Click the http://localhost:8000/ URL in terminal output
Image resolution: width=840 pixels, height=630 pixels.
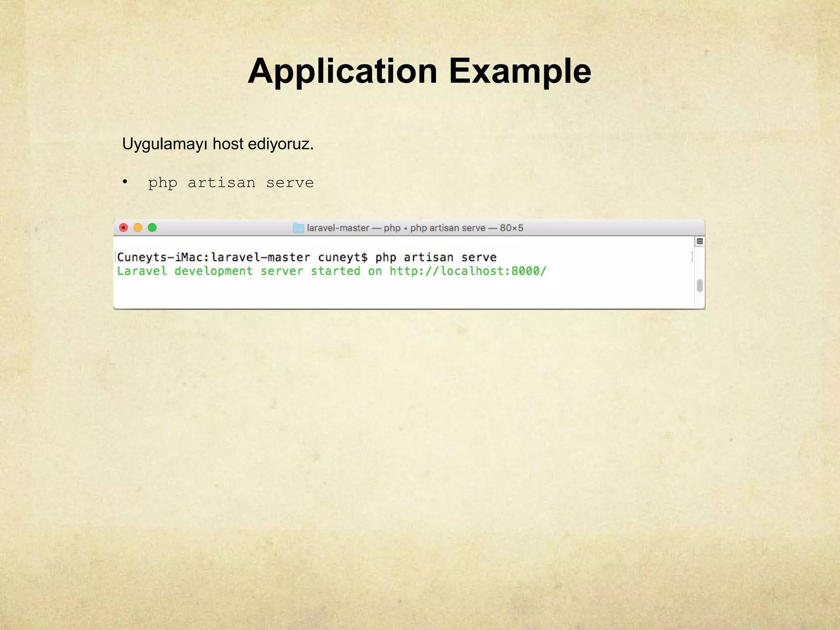(x=468, y=271)
